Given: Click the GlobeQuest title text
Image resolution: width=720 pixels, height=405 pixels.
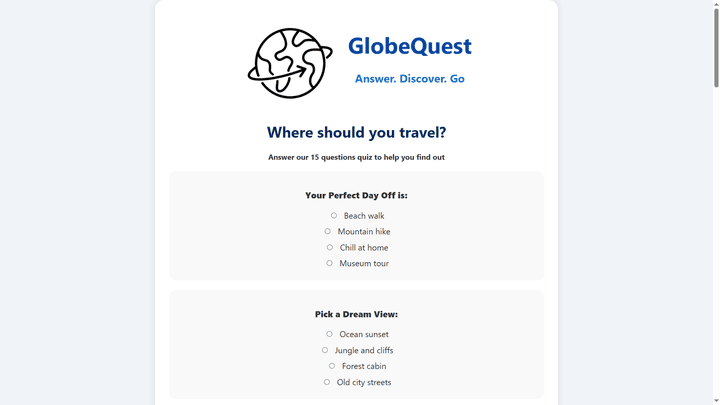Looking at the screenshot, I should (410, 46).
